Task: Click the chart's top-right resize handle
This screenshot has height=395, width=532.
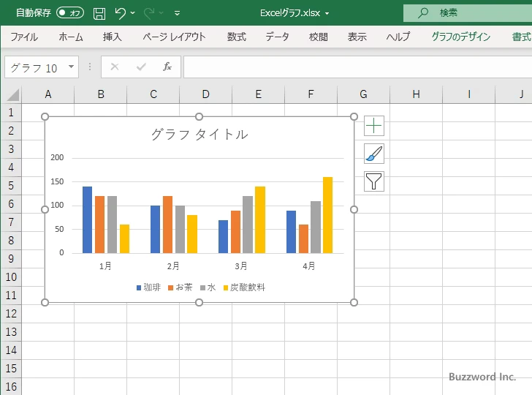Action: click(x=354, y=117)
